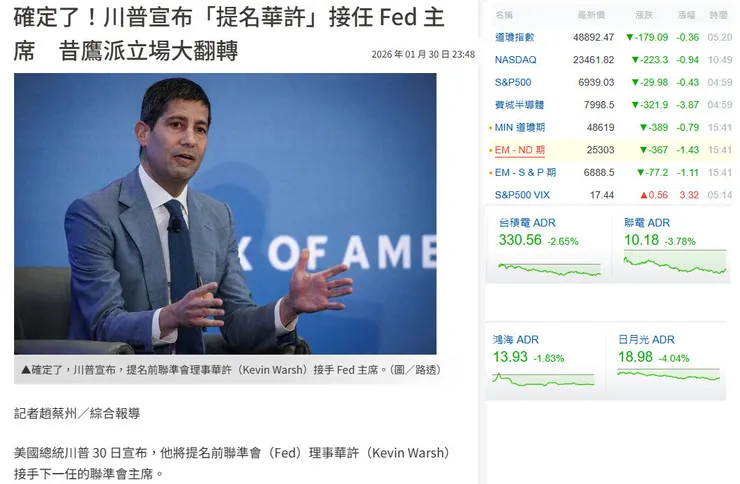This screenshot has width=740, height=484.
Task: Open the 道瓊指數 index link
Action: click(x=514, y=37)
